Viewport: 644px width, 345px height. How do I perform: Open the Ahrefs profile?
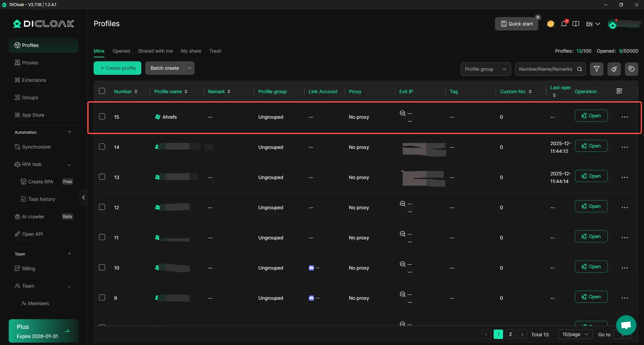[x=591, y=116]
